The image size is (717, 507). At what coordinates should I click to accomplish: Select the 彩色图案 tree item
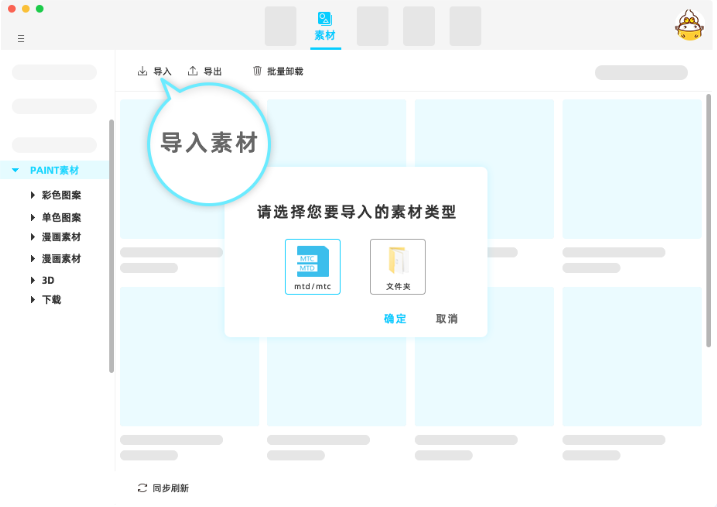61,195
